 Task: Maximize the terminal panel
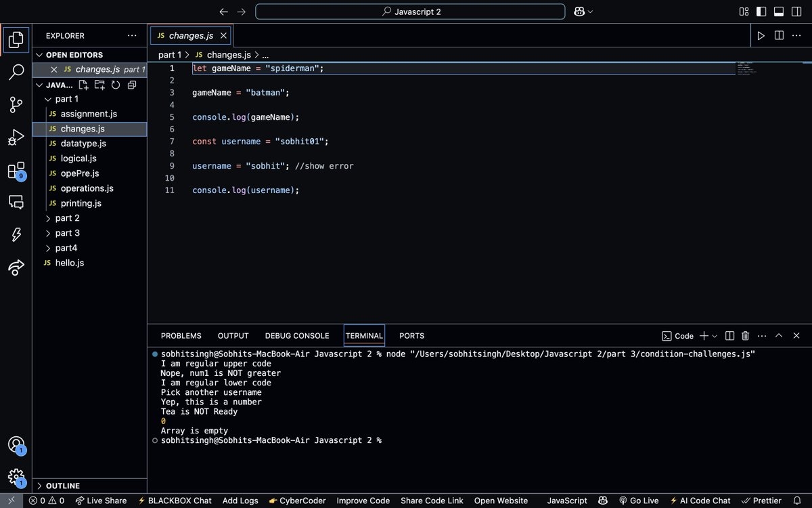click(779, 335)
